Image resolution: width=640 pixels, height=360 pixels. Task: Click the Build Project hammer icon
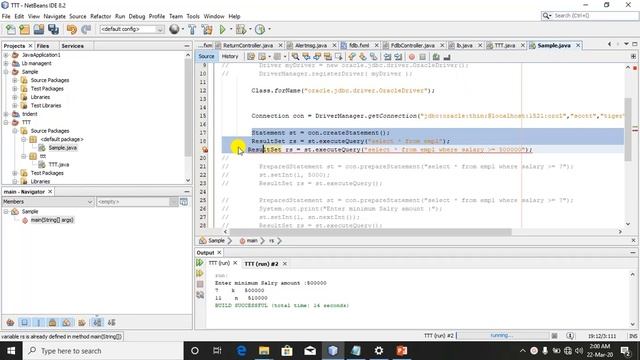[x=192, y=29]
